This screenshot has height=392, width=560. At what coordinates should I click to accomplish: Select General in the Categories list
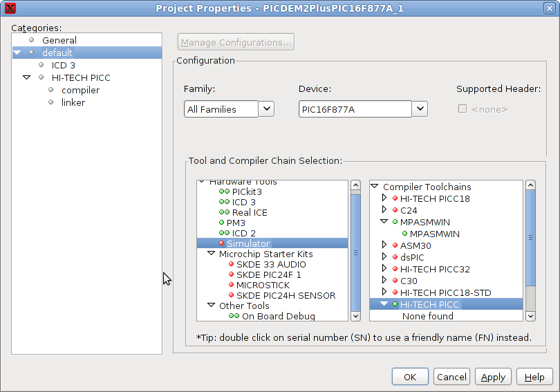[x=59, y=40]
